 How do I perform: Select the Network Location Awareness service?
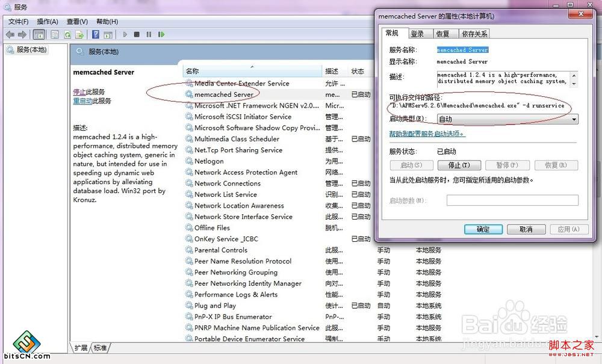click(278, 206)
